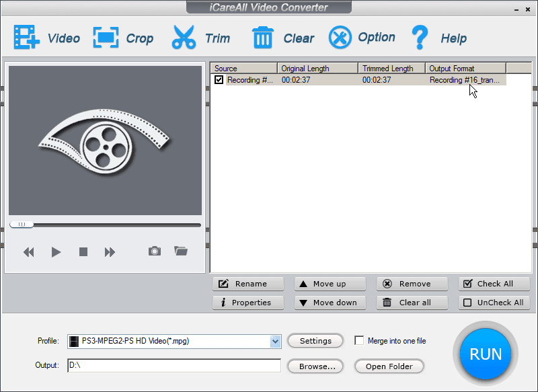Click the Video add icon to import files

click(x=26, y=38)
